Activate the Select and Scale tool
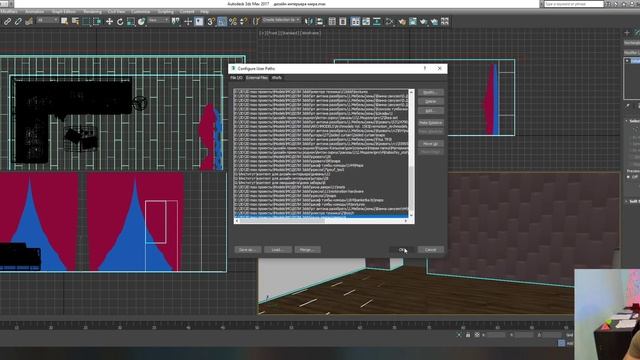This screenshot has width=640, height=360. coord(131,22)
